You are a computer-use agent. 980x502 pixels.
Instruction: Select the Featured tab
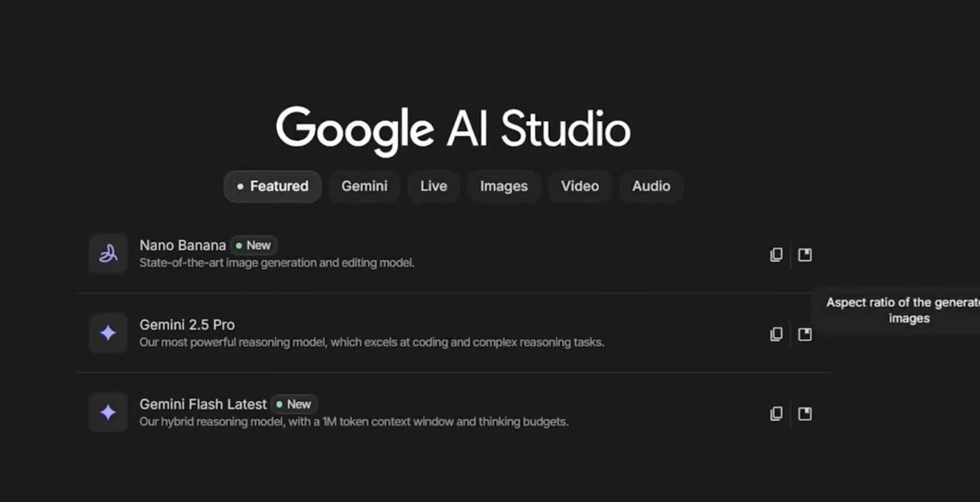point(272,186)
